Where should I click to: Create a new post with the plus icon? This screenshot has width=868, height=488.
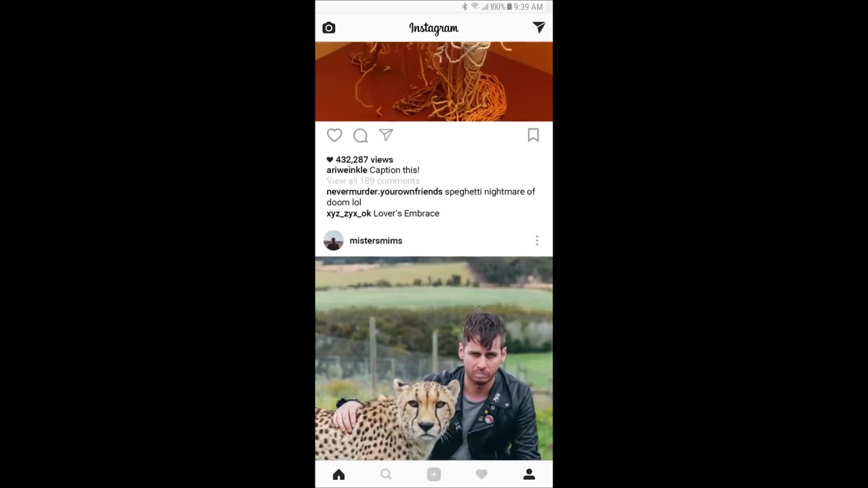[434, 474]
